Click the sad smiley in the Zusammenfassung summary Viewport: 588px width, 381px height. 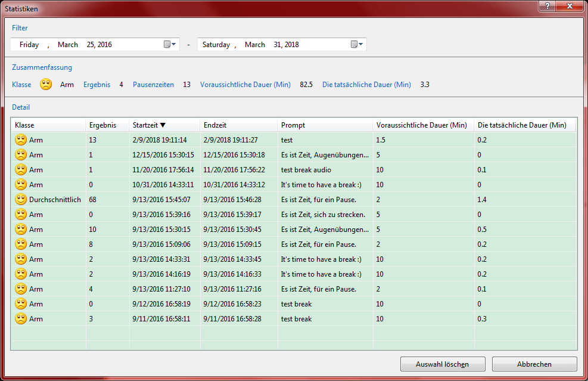(x=46, y=85)
